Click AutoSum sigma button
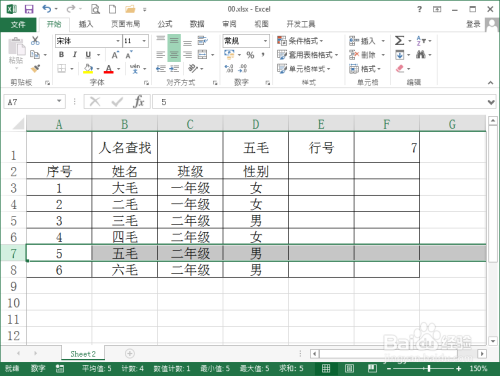This screenshot has height=376, width=500. click(399, 41)
